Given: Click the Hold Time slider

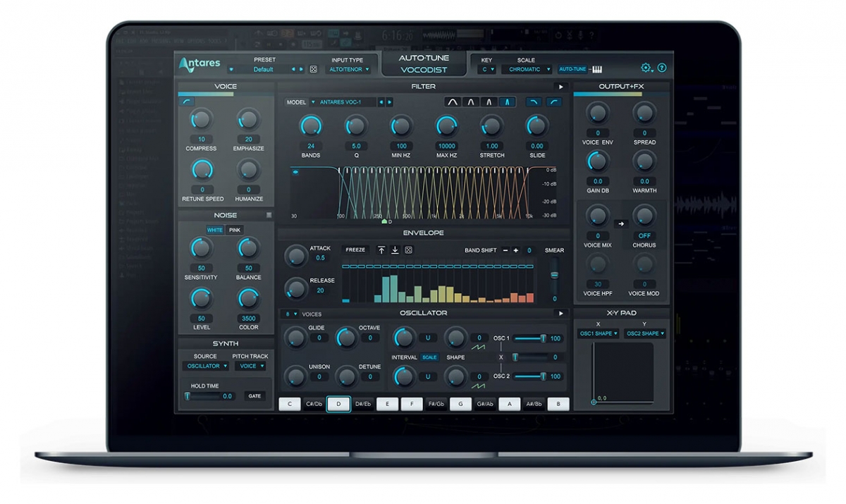Looking at the screenshot, I should point(202,396).
